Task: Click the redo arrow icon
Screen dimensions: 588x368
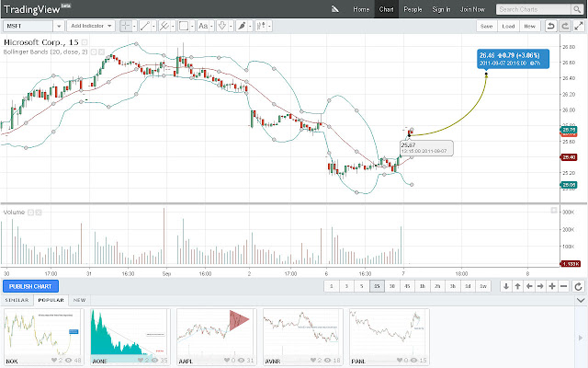Action: tap(565, 26)
